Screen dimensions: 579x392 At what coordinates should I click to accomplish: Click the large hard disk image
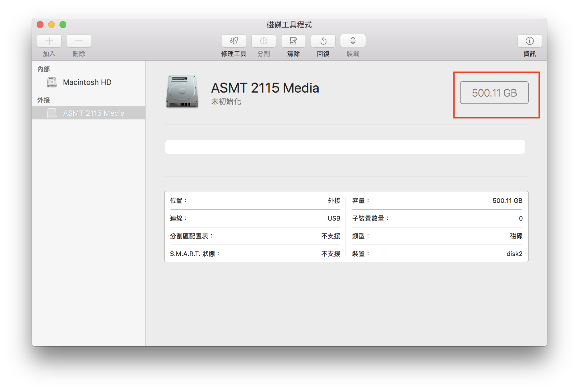182,91
